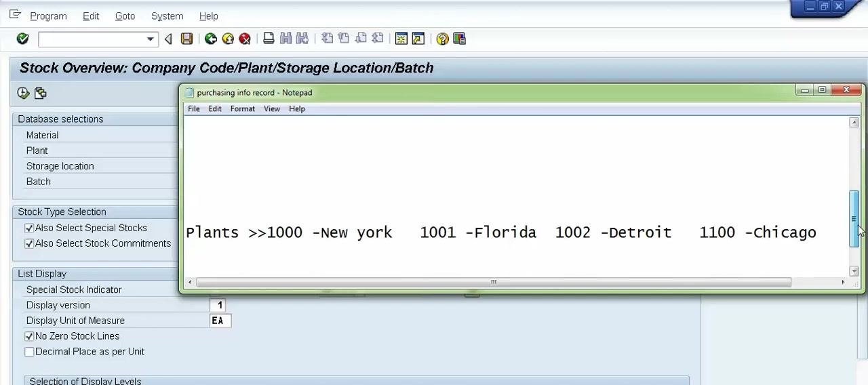Click the Storage location label
The width and height of the screenshot is (868, 385).
click(60, 166)
